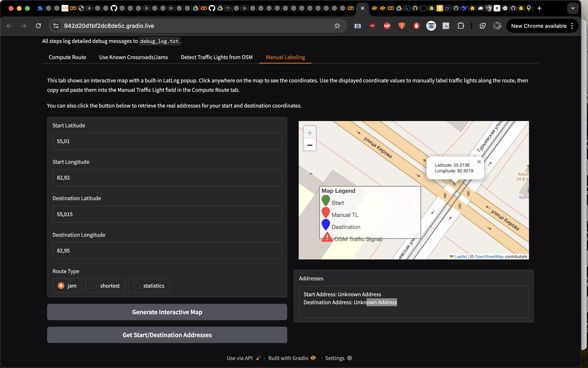Open the ABP Adblock Plus extension
The height and width of the screenshot is (368, 588).
[x=387, y=26]
